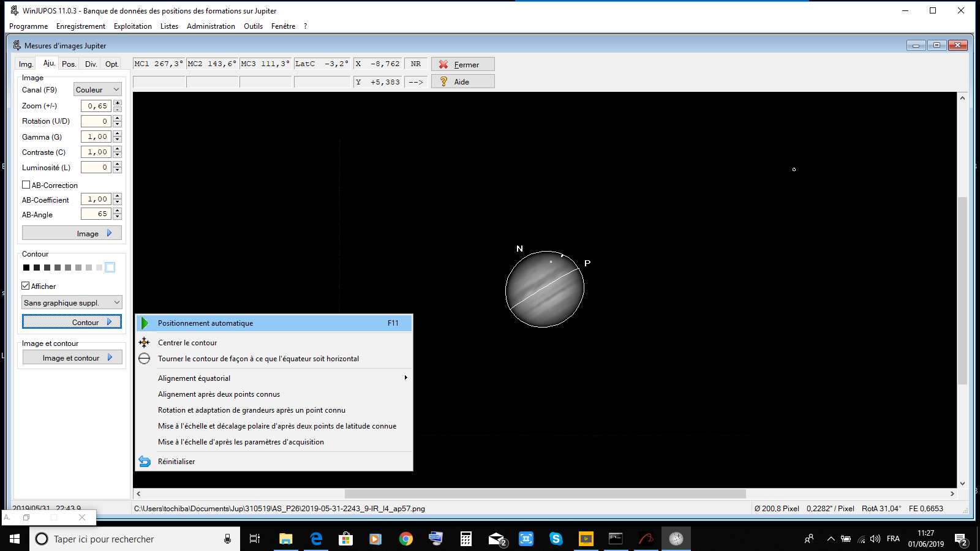Enable the AB-Correction checkbox
The image size is (980, 551).
click(x=26, y=185)
